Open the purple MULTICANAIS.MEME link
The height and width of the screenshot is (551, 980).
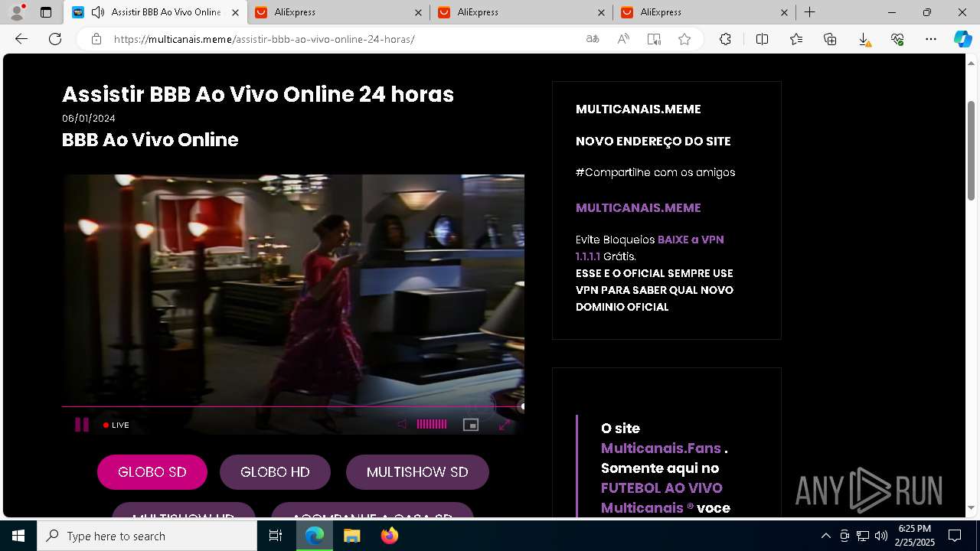[x=638, y=207]
